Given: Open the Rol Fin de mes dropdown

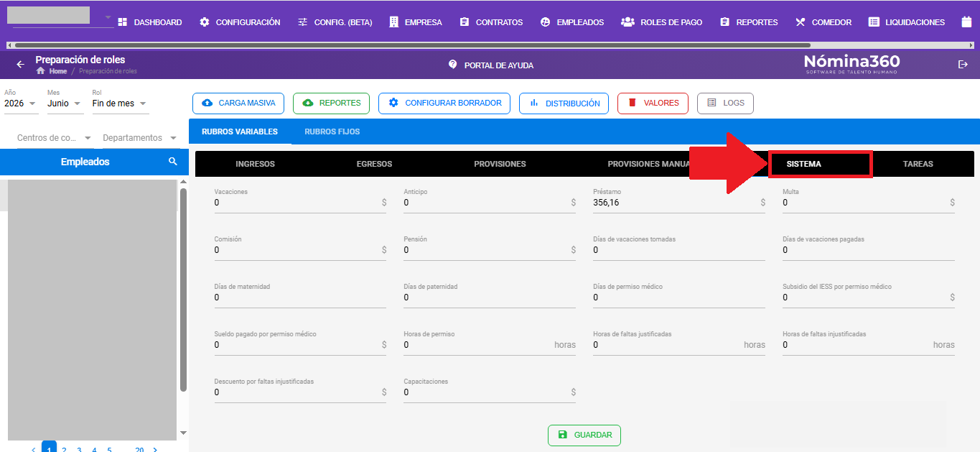Looking at the screenshot, I should 121,103.
